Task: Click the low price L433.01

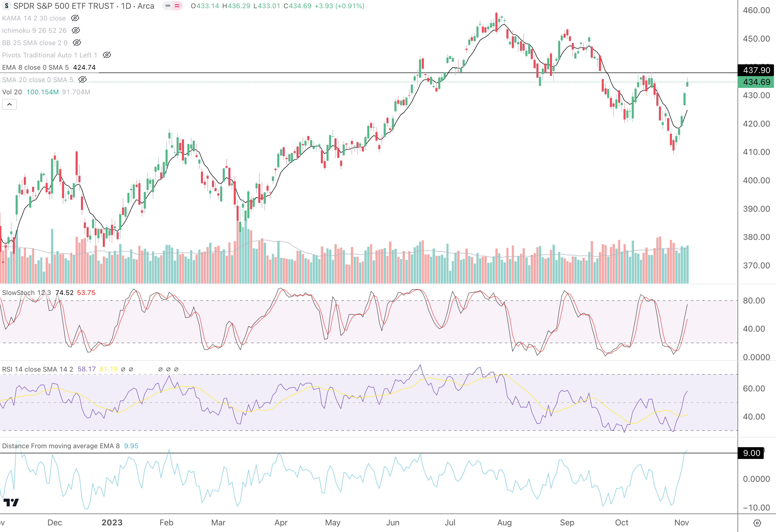Action: click(267, 6)
